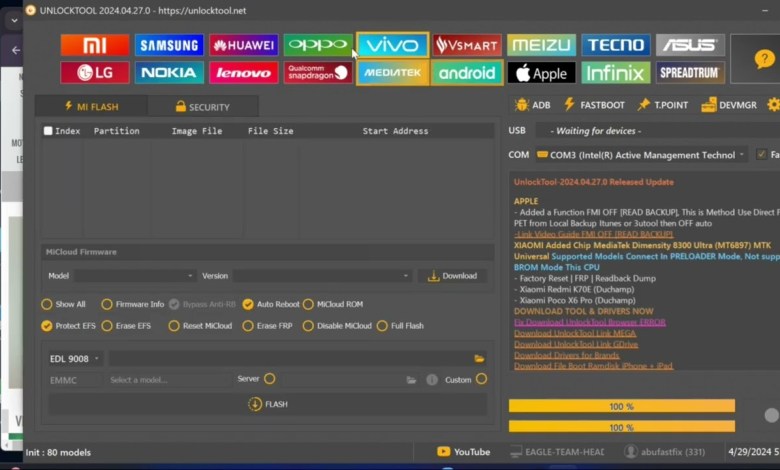Open help via question mark icon
The width and height of the screenshot is (780, 470).
click(764, 59)
